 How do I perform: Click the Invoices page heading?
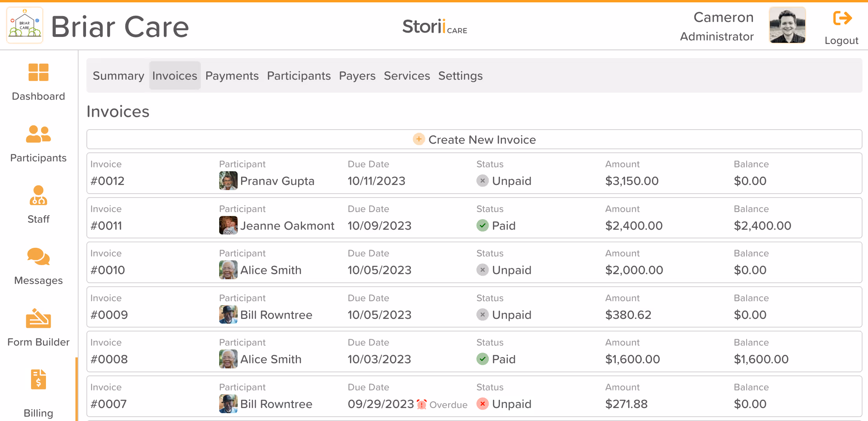pyautogui.click(x=118, y=112)
